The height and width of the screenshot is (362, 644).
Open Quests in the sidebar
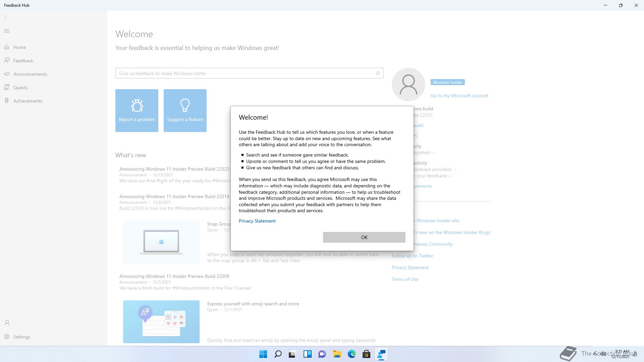pos(54,87)
